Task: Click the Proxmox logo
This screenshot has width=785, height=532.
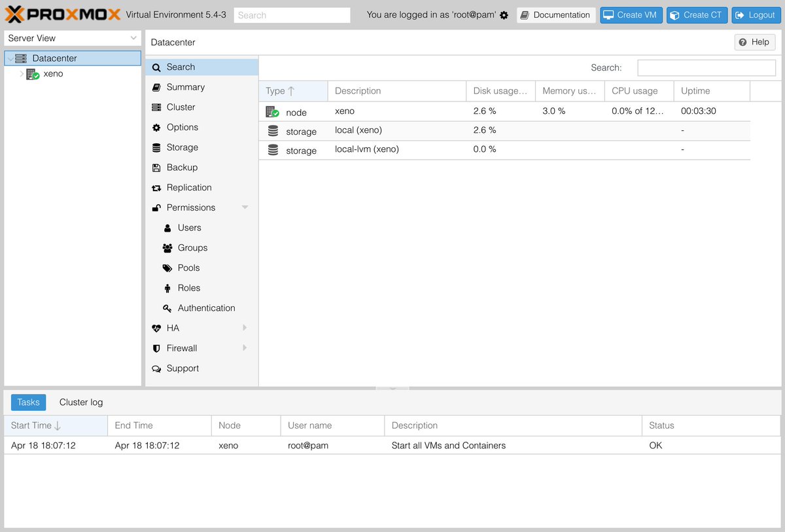Action: (63, 14)
